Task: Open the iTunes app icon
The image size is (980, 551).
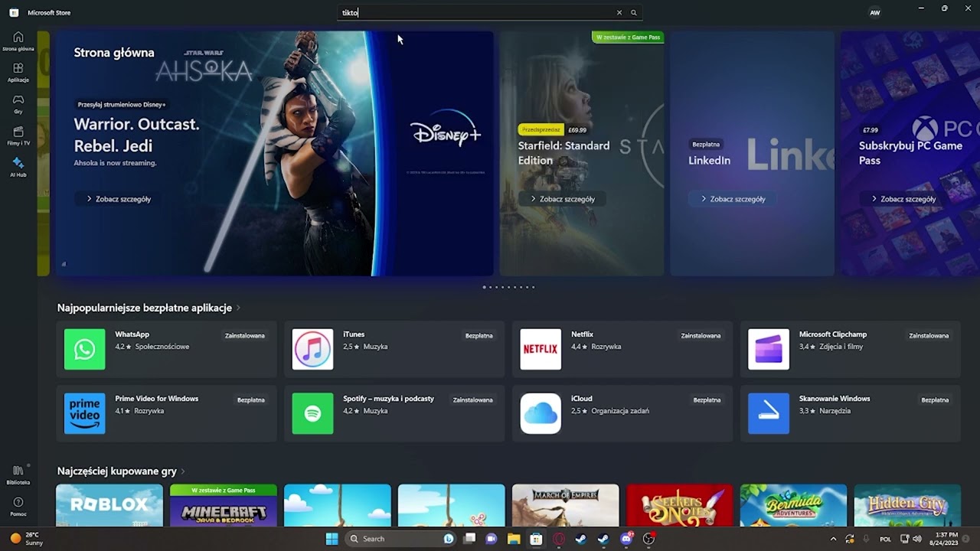Action: tap(312, 349)
